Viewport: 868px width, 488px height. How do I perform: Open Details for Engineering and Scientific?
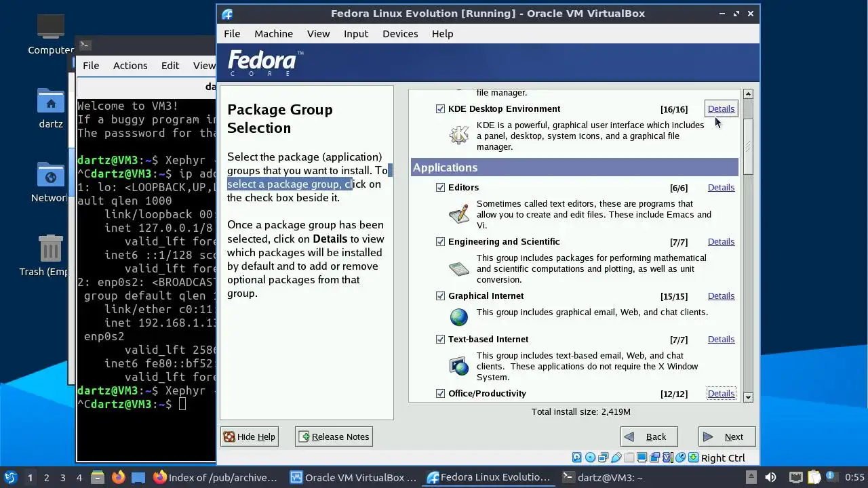721,241
